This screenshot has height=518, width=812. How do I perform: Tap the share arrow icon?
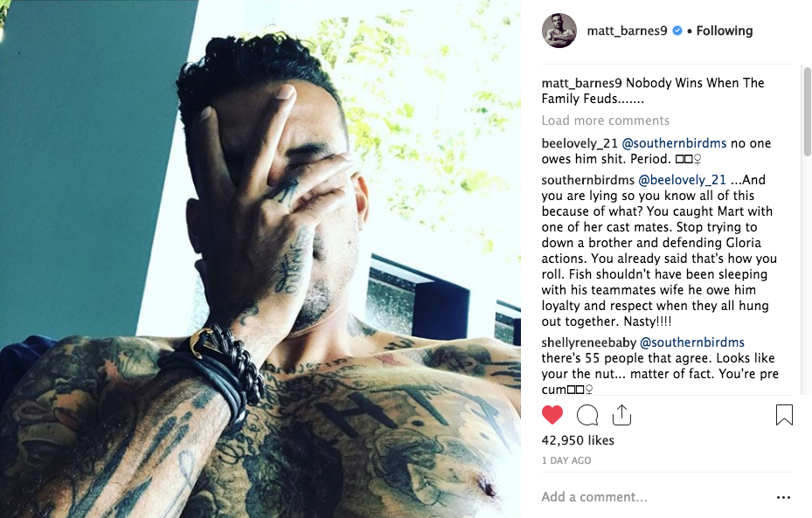coord(621,415)
